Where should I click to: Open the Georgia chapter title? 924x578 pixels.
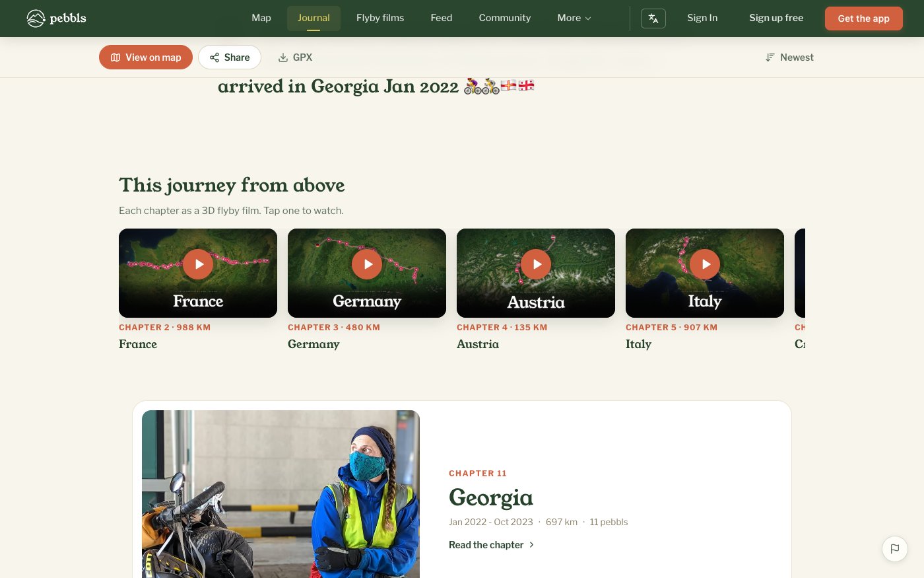pyautogui.click(x=491, y=497)
